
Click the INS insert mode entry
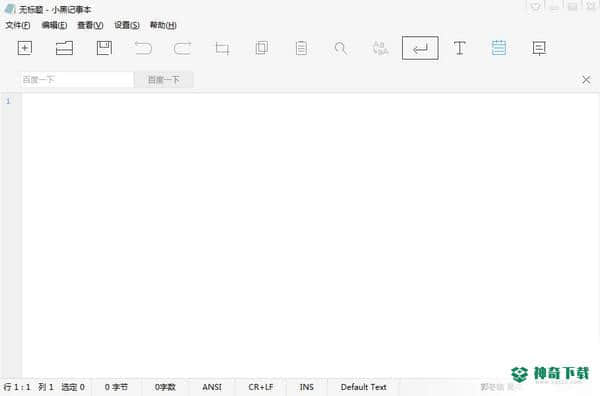point(307,387)
